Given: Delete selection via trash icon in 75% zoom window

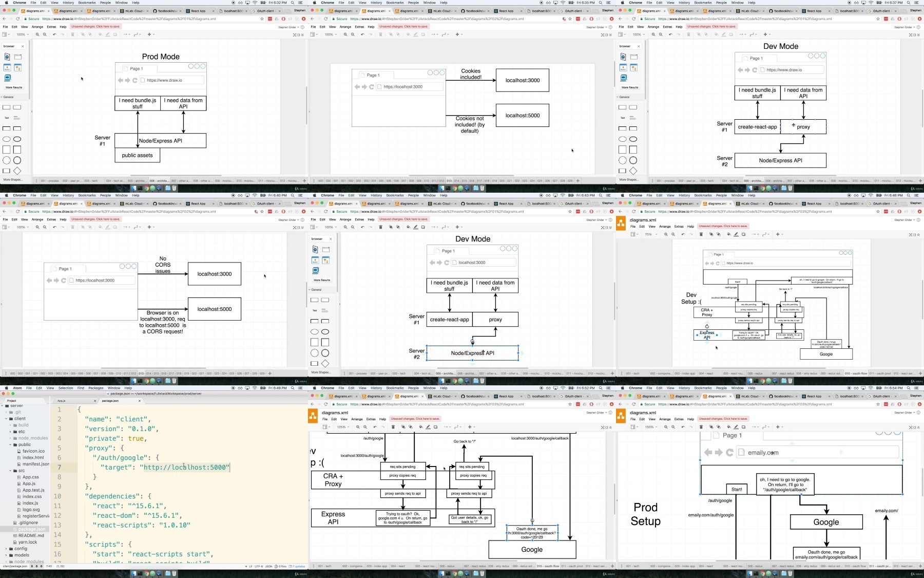Looking at the screenshot, I should pyautogui.click(x=701, y=234).
